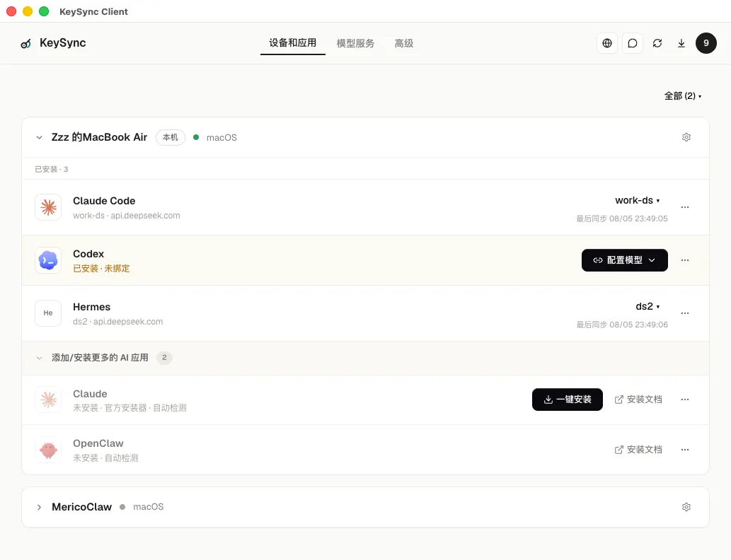Open settings gear for MericoClaw device
The height and width of the screenshot is (560, 731).
click(x=686, y=507)
